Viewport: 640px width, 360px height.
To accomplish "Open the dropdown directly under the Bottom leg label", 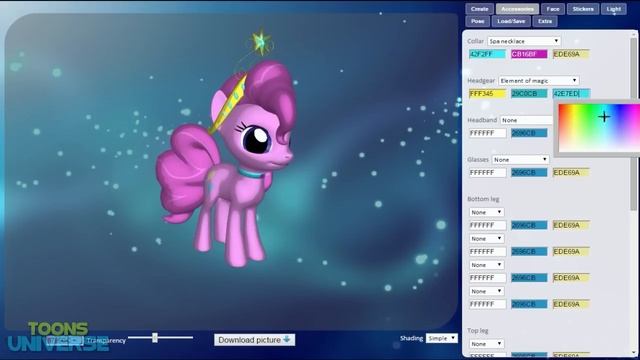I will pos(487,212).
